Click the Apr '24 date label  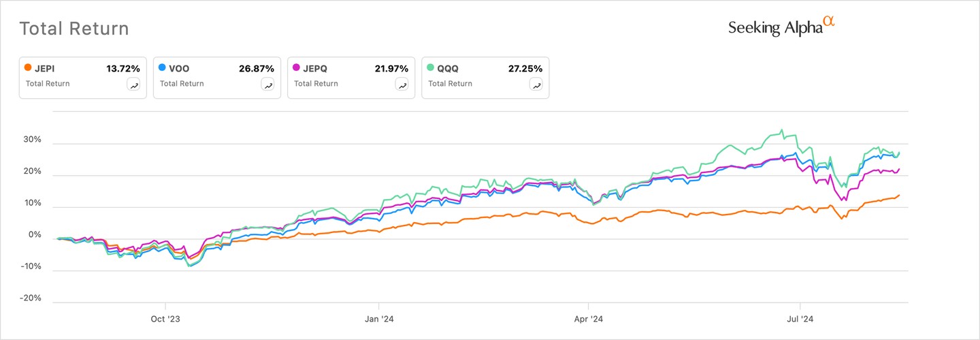click(589, 318)
